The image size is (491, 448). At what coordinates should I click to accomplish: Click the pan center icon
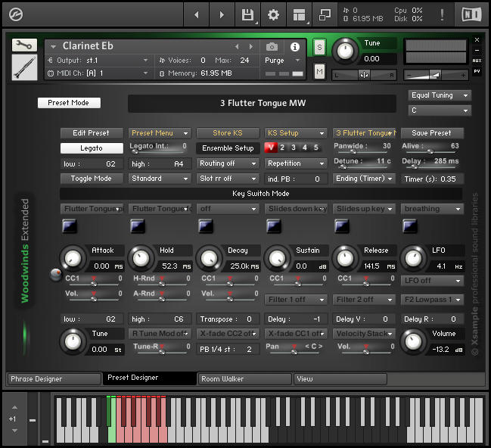(x=364, y=75)
